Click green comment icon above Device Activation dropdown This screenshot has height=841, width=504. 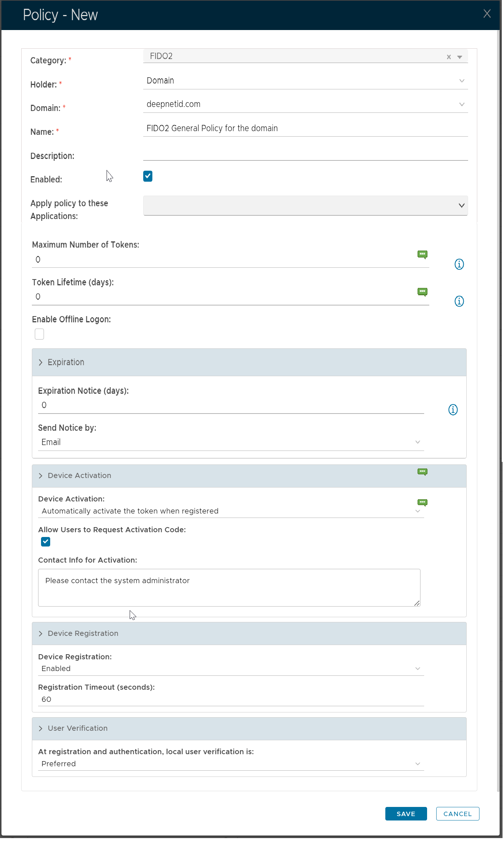pos(422,502)
